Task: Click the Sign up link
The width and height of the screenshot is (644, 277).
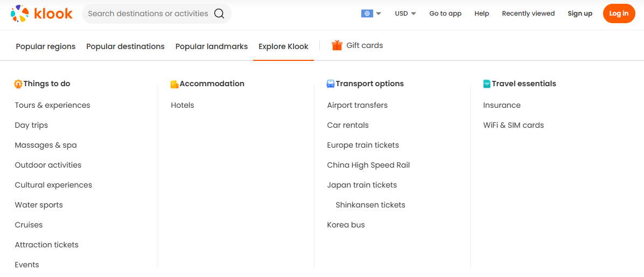Action: [580, 13]
